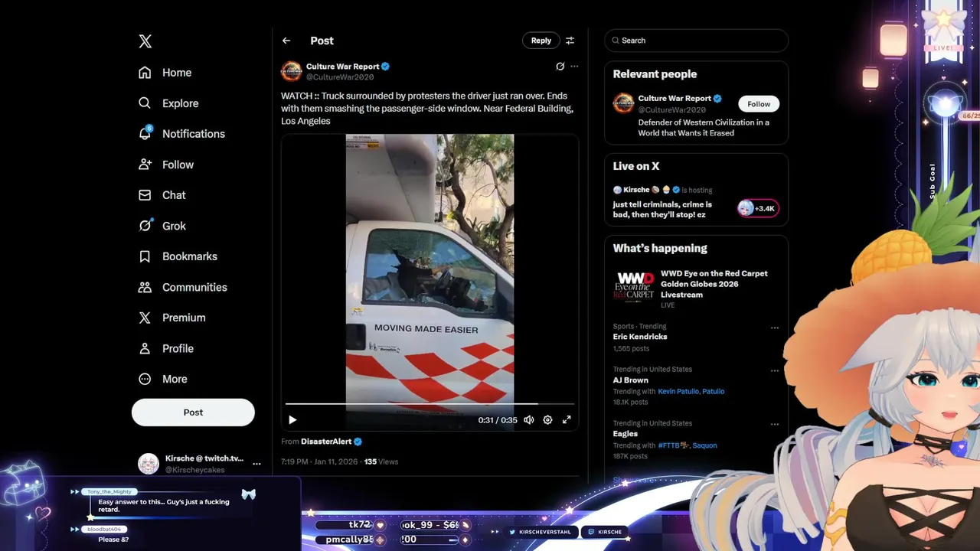Go to the Explore page
980x551 pixels.
[x=168, y=103]
